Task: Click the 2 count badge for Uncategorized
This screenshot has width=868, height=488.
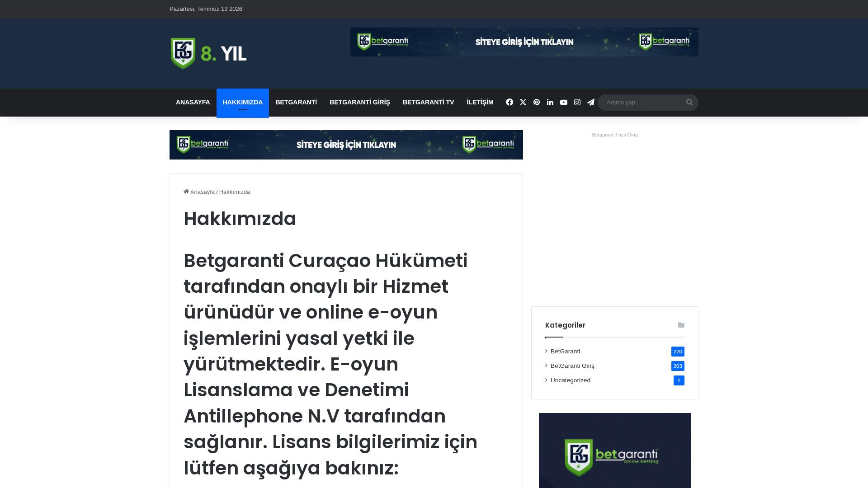Action: (679, 380)
